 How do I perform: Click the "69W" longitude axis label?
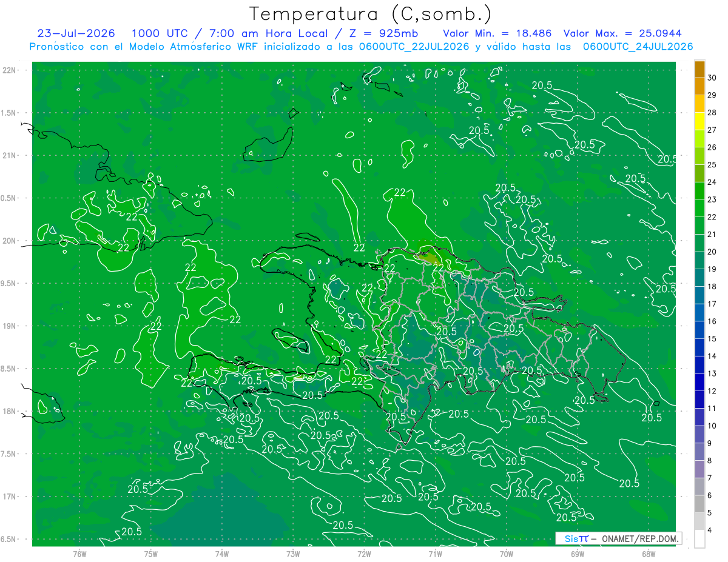(577, 554)
